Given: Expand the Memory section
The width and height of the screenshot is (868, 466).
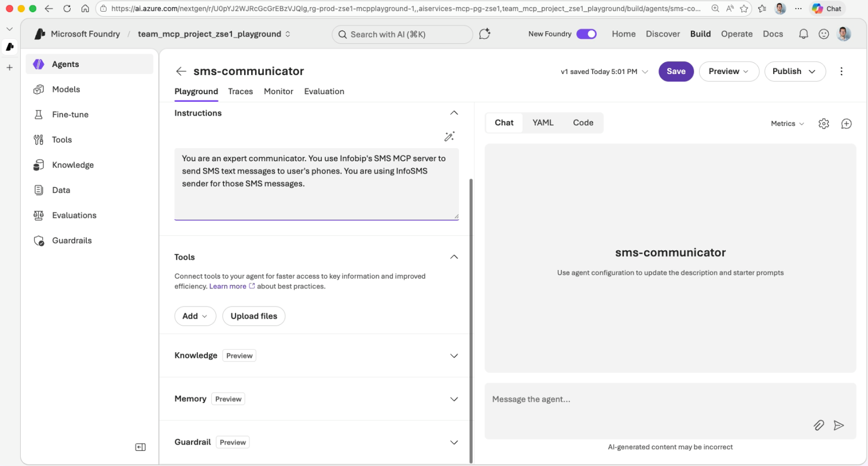Looking at the screenshot, I should [x=454, y=399].
